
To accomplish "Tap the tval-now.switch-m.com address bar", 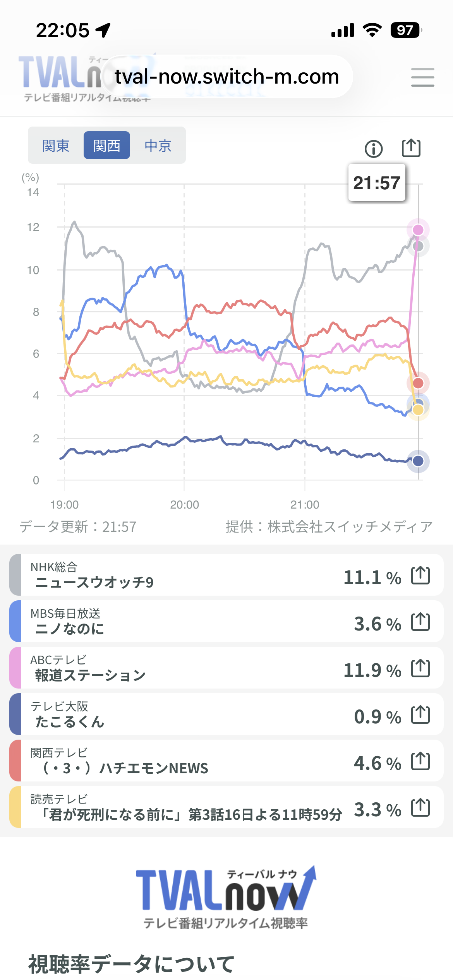I will (x=227, y=77).
